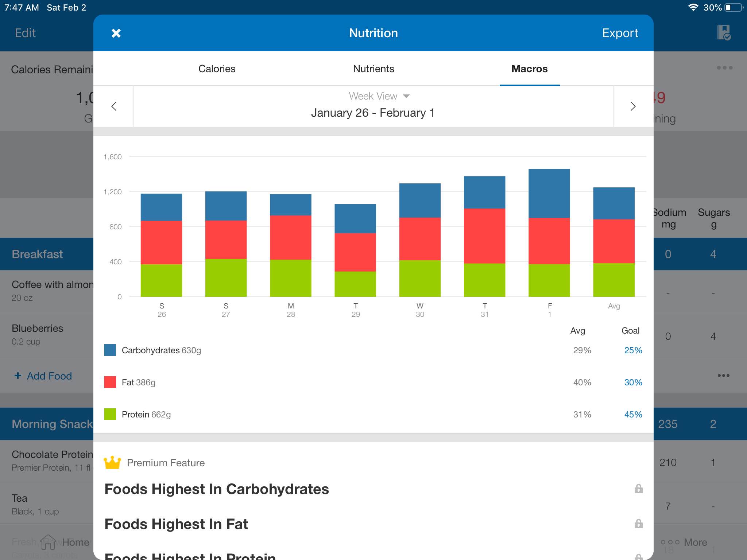747x560 pixels.
Task: Tap the lock icon beside Foods Highest In Fat
Action: point(638,524)
